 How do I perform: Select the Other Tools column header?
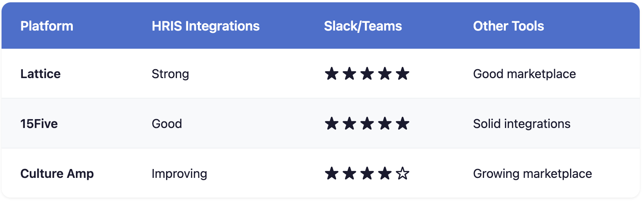click(x=508, y=26)
